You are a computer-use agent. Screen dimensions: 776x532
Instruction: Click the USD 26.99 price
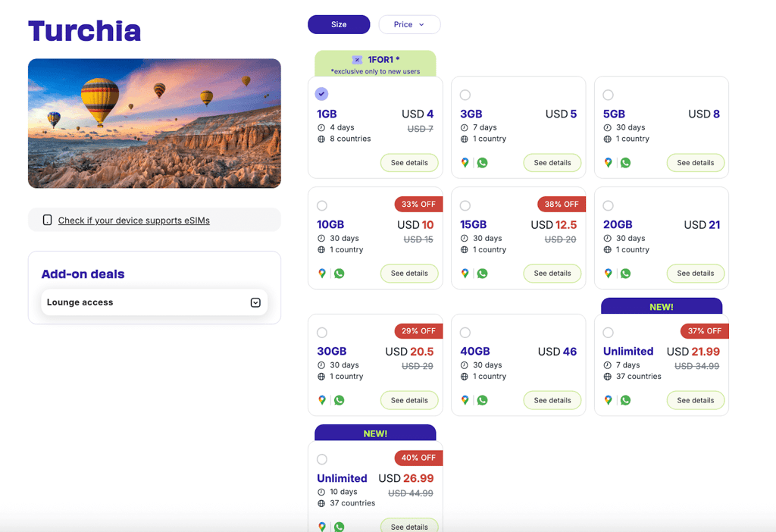tap(406, 478)
